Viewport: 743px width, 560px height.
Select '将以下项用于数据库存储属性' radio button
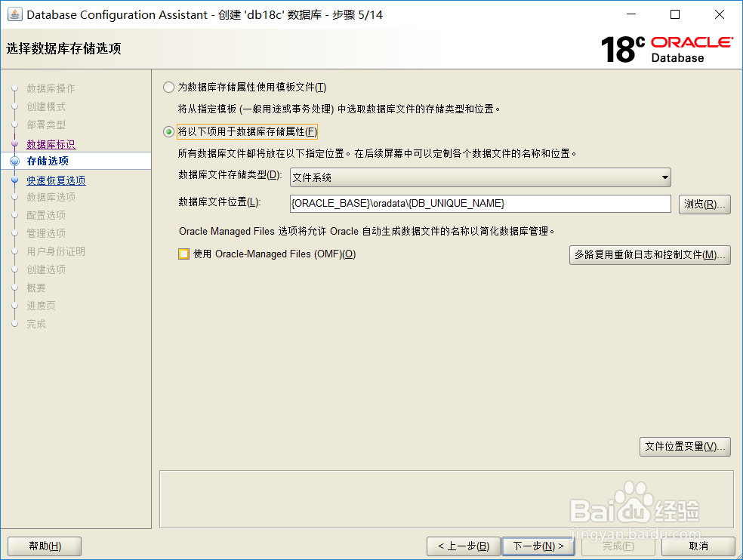[168, 131]
